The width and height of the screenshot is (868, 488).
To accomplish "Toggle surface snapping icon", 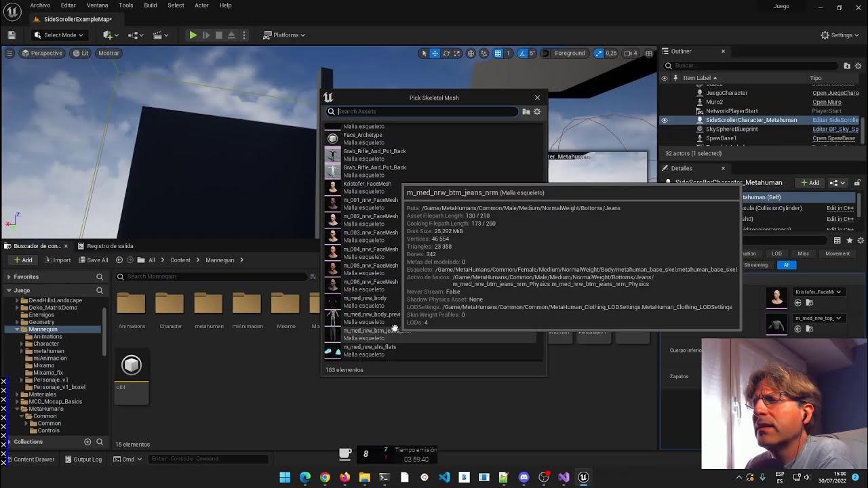I will [484, 53].
